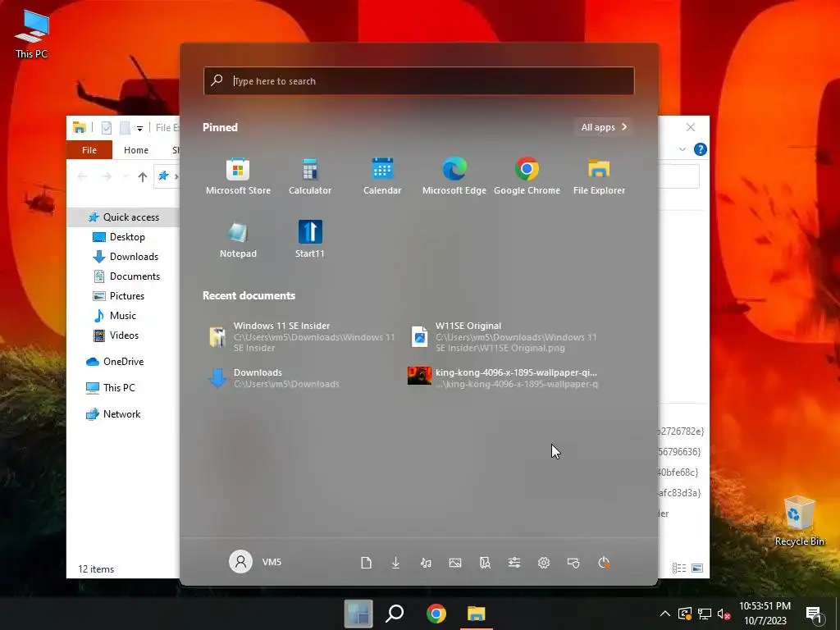Screen dimensions: 840x630
Task: Open the personal user folder shortcut icon
Action: [x=485, y=563]
